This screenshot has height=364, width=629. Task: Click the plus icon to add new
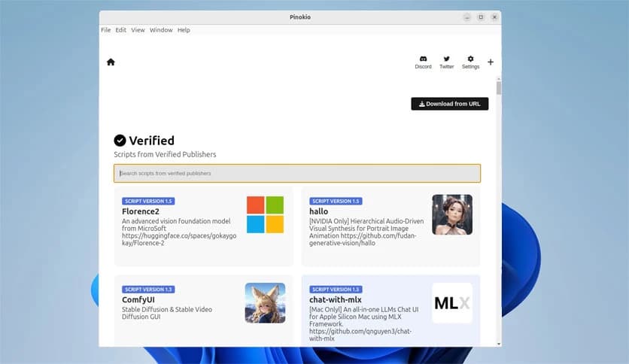pos(491,62)
